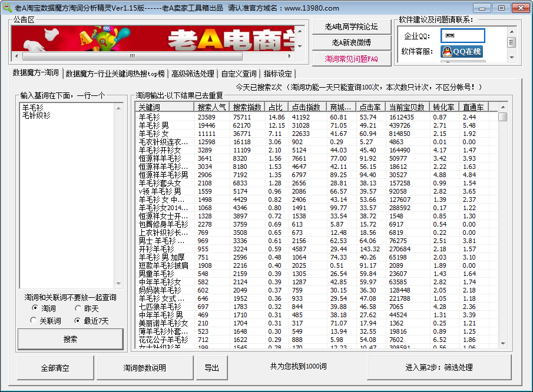Sort by 关键词 column header
Viewport: 533px width, 392px height.
pyautogui.click(x=164, y=107)
